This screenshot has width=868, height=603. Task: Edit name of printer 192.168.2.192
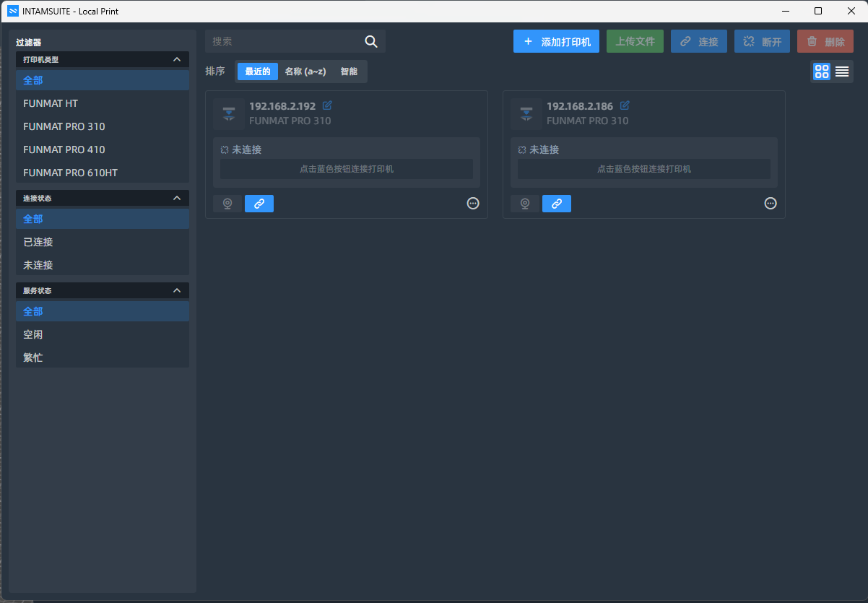pos(327,105)
